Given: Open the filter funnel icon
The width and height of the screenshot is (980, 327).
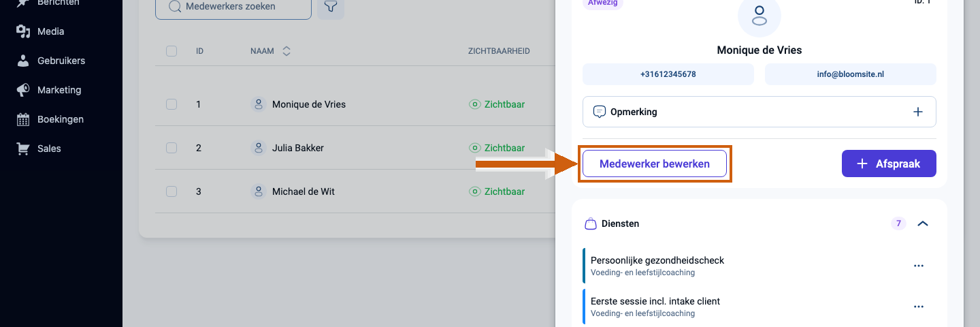Looking at the screenshot, I should point(330,7).
